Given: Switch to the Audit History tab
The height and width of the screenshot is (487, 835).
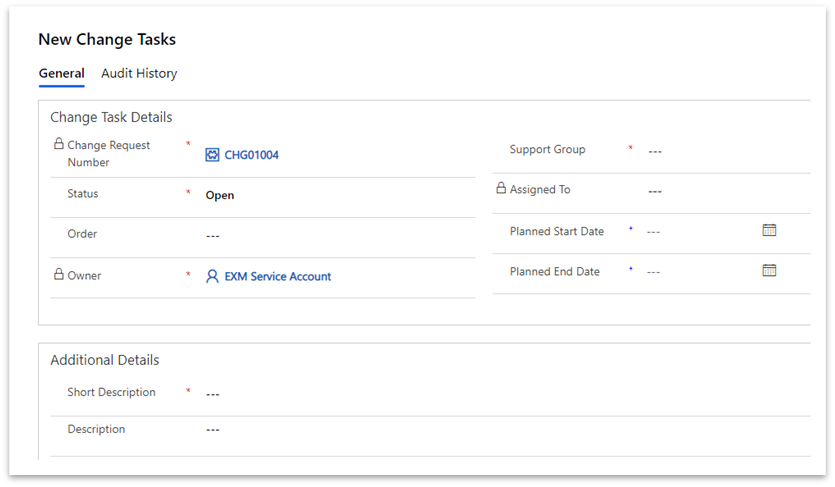Looking at the screenshot, I should 139,73.
